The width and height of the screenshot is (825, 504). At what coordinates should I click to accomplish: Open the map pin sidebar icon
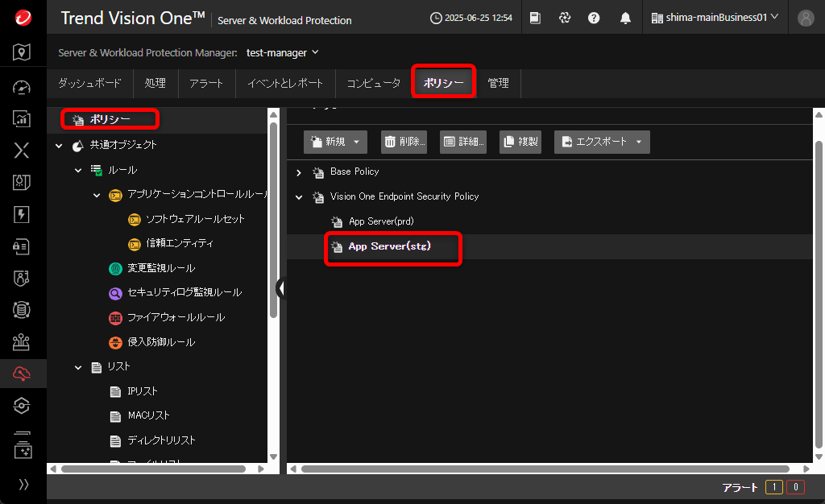[x=22, y=52]
